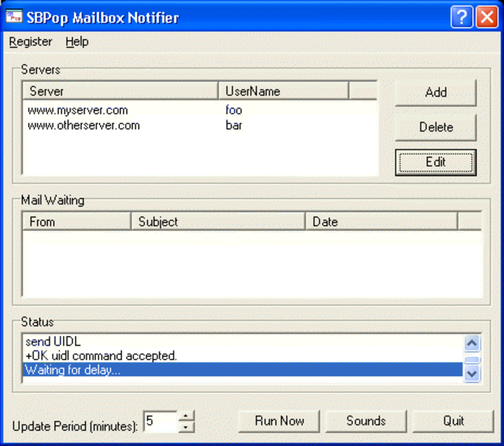The image size is (504, 446).
Task: Sort servers by the Server column header
Action: tap(121, 91)
